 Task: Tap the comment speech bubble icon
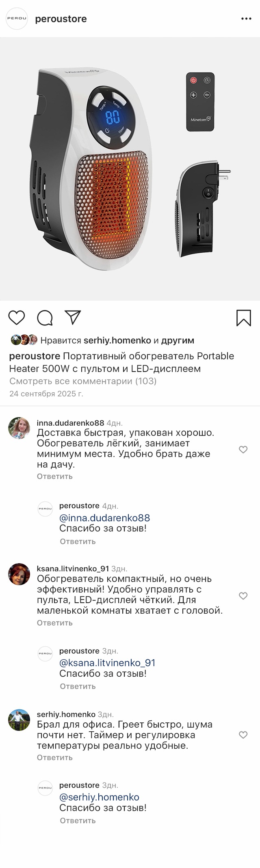pyautogui.click(x=45, y=318)
